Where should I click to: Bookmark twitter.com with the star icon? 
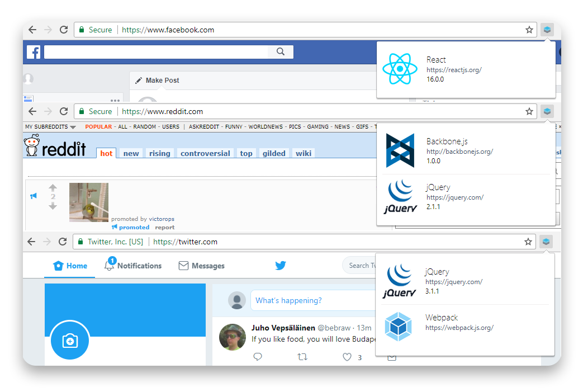click(528, 242)
